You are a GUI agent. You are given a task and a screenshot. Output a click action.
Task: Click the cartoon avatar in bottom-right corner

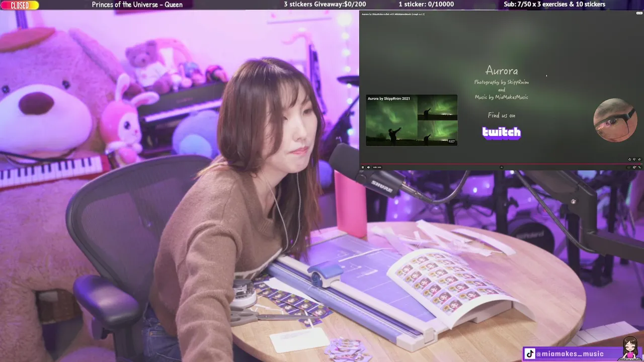(x=630, y=348)
